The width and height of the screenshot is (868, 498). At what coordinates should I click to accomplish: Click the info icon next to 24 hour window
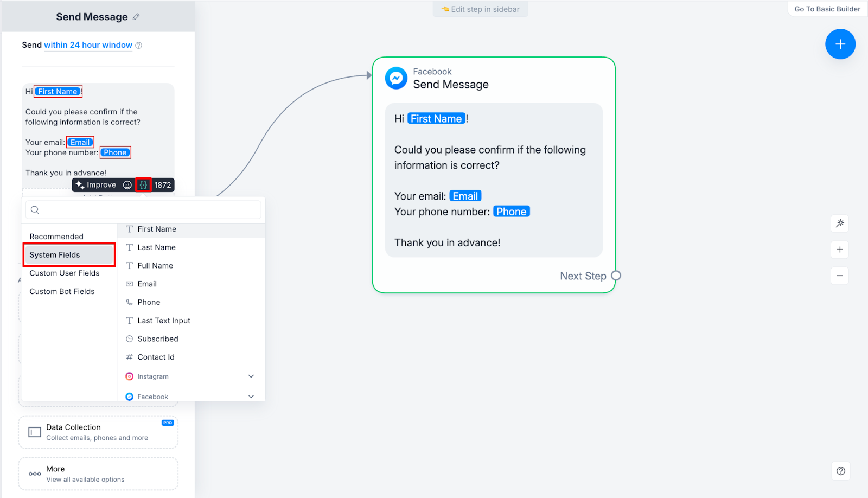pyautogui.click(x=139, y=46)
